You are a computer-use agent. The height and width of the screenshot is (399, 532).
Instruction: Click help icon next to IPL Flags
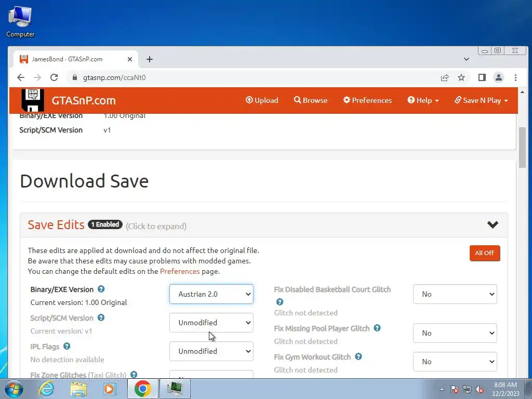coord(67,346)
